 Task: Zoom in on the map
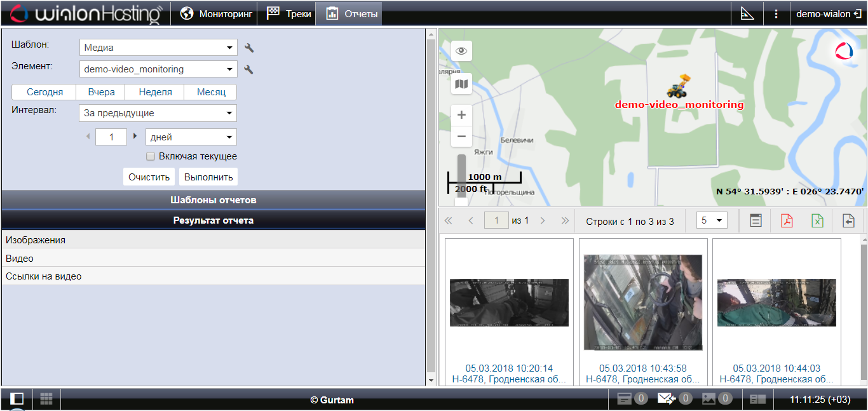(x=461, y=115)
